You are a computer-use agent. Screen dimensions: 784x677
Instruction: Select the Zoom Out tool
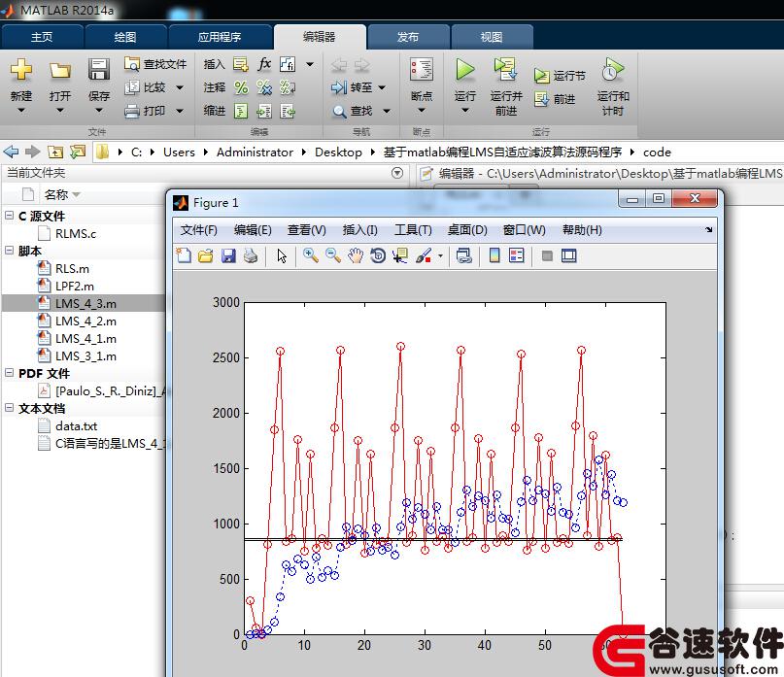click(x=333, y=256)
